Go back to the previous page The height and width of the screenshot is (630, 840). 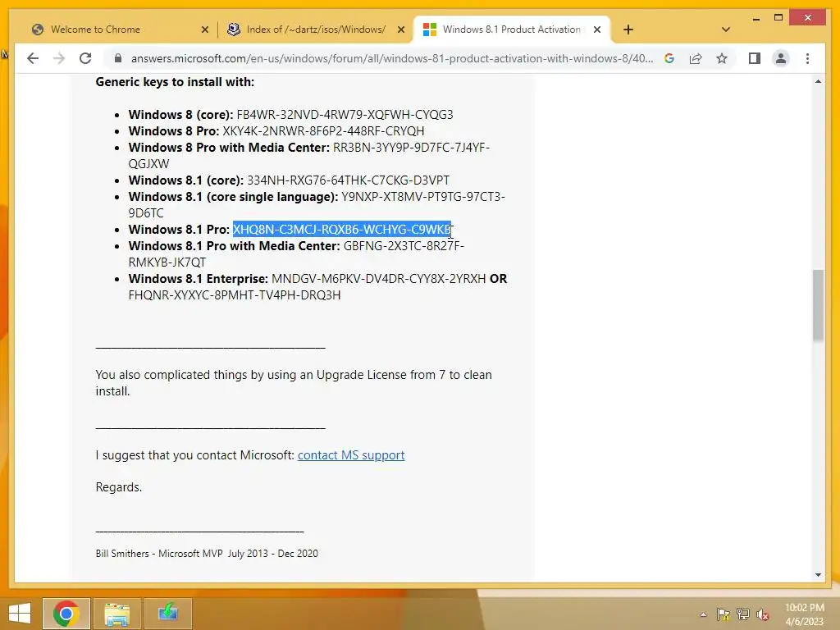pyautogui.click(x=33, y=58)
